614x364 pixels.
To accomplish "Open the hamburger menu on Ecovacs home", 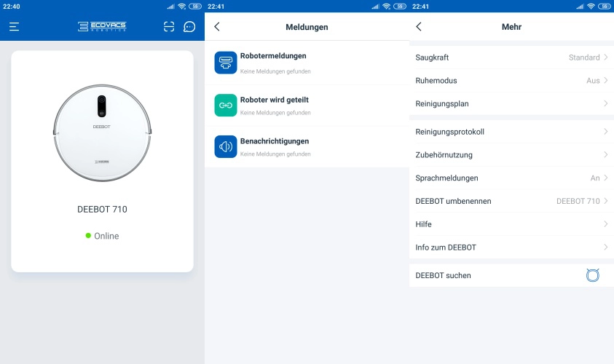I will [x=14, y=27].
